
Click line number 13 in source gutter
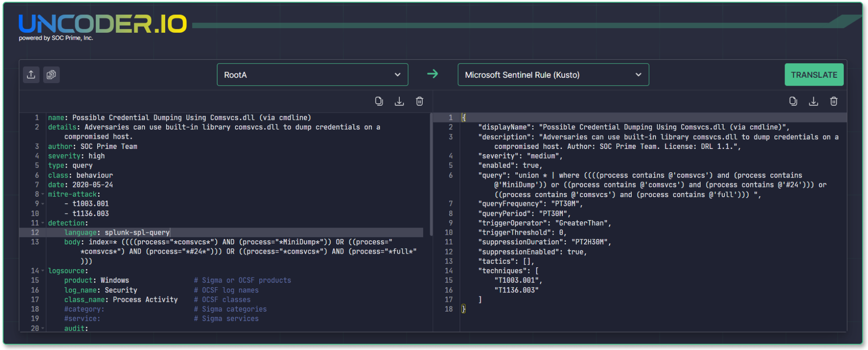click(35, 242)
